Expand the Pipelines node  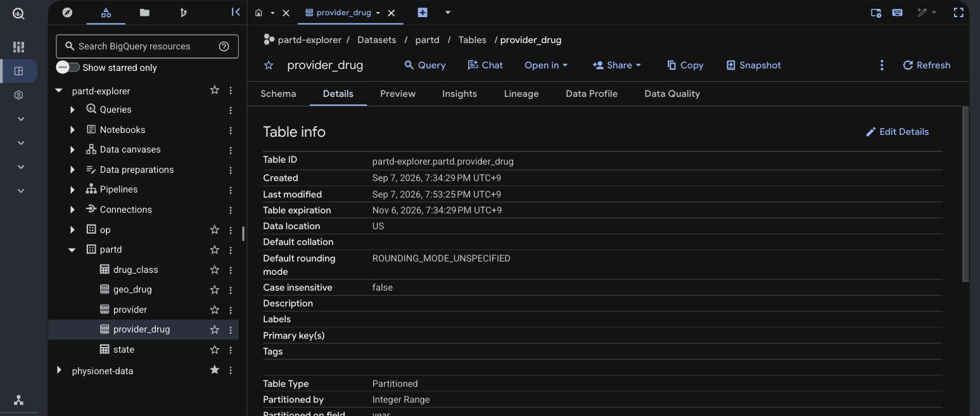coord(72,189)
